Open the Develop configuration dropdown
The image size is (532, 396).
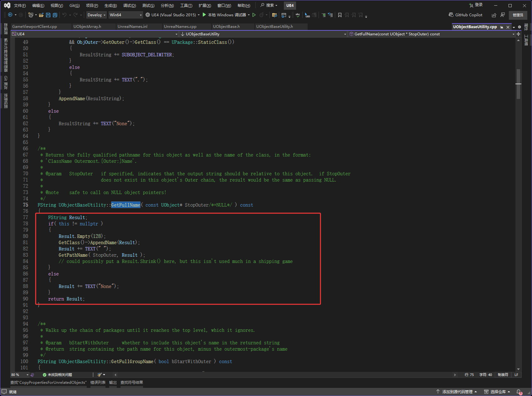coord(96,15)
